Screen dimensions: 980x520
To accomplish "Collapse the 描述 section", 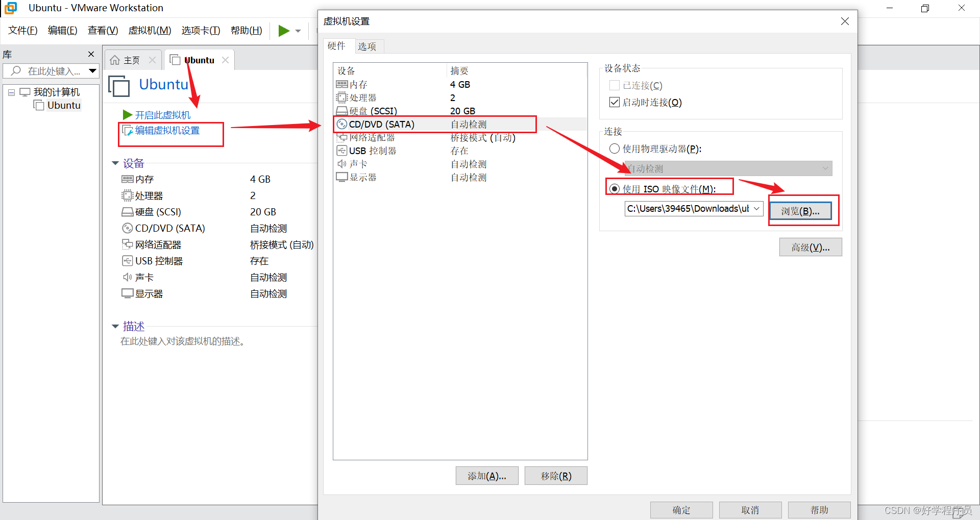I will 115,326.
